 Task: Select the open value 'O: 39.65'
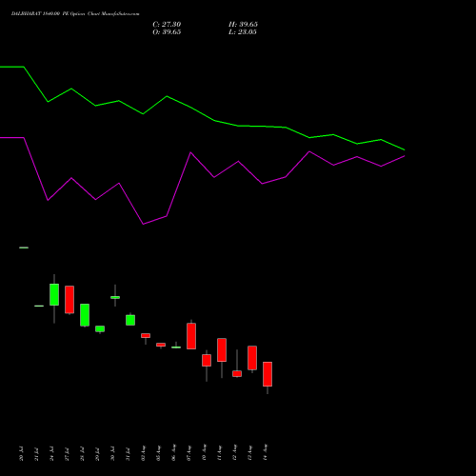[x=167, y=32]
